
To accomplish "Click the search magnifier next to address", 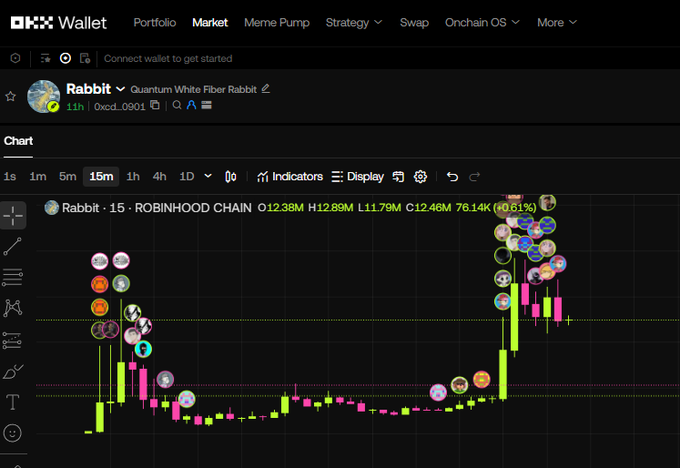I will [x=177, y=105].
